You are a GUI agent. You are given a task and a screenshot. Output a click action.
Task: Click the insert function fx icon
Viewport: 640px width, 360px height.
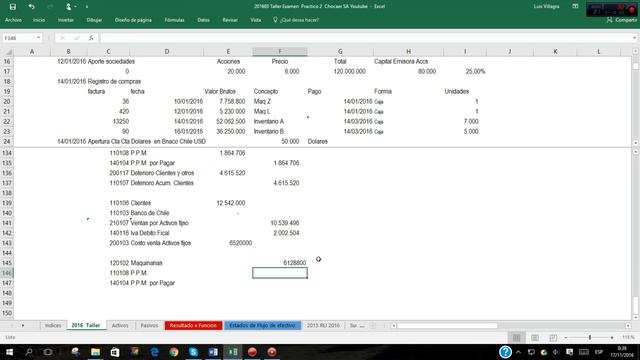tap(91, 38)
